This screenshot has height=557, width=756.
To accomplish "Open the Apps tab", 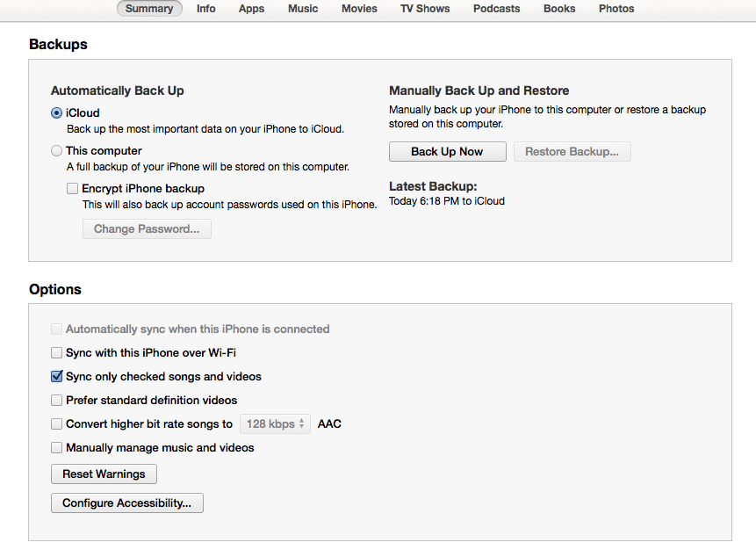I will [x=251, y=9].
